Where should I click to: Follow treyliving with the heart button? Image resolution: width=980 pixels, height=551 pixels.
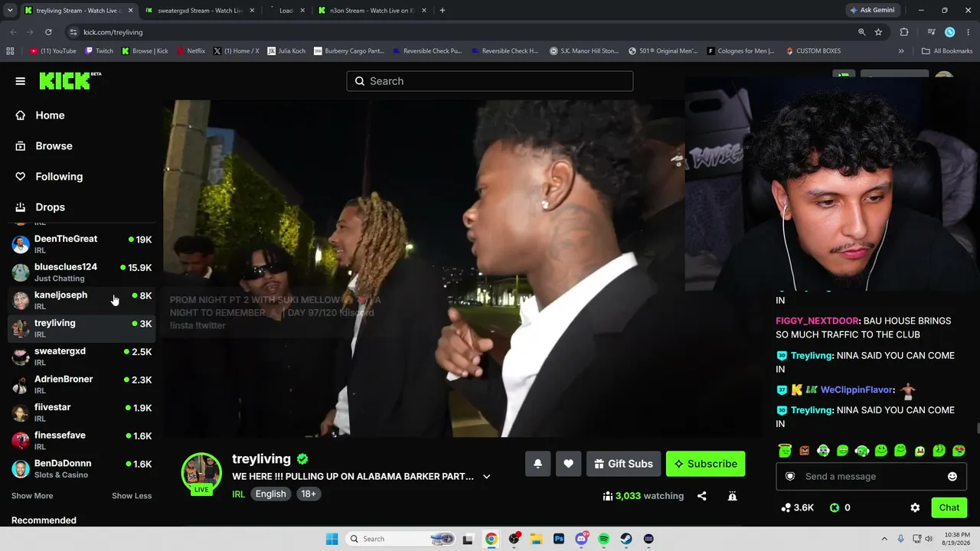(568, 464)
